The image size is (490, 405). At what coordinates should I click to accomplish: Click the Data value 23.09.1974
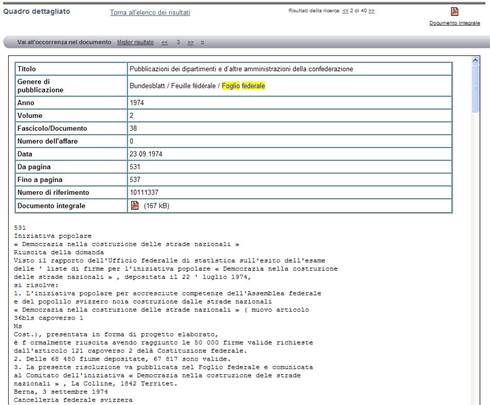click(146, 154)
